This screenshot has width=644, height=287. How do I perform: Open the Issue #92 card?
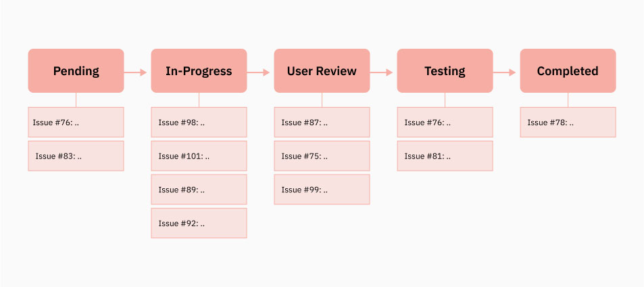pyautogui.click(x=199, y=223)
